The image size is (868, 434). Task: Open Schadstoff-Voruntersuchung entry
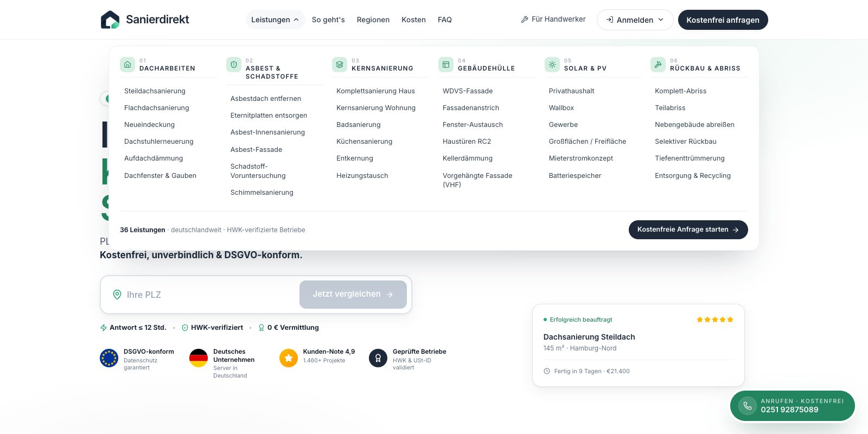pos(258,171)
